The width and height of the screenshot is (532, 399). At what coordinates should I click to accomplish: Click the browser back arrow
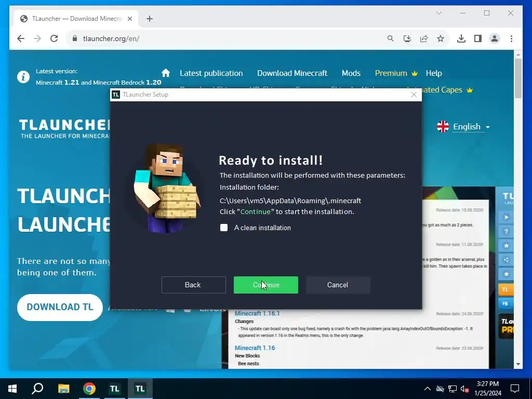coord(21,38)
